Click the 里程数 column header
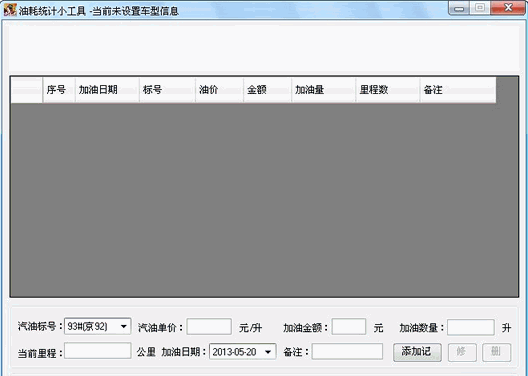This screenshot has width=528, height=376. click(x=388, y=90)
